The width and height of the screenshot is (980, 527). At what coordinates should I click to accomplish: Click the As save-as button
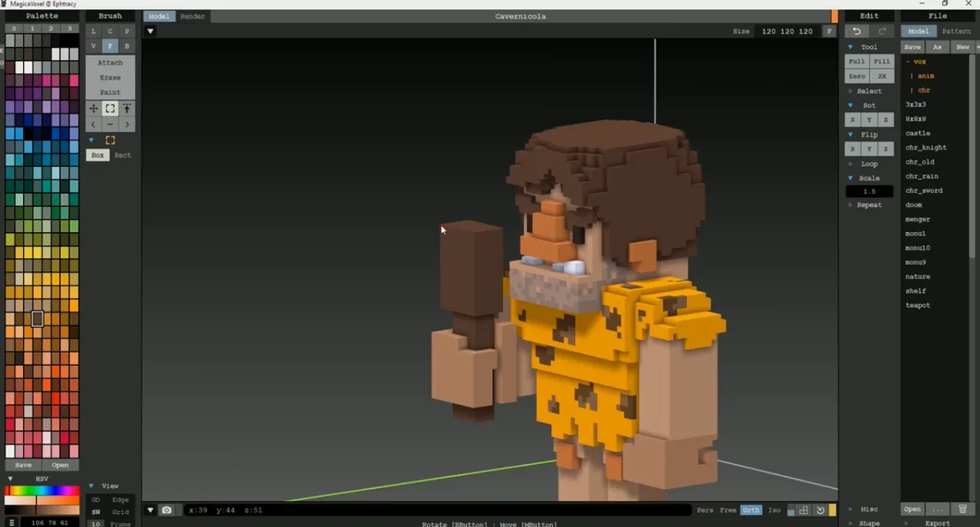tap(937, 47)
